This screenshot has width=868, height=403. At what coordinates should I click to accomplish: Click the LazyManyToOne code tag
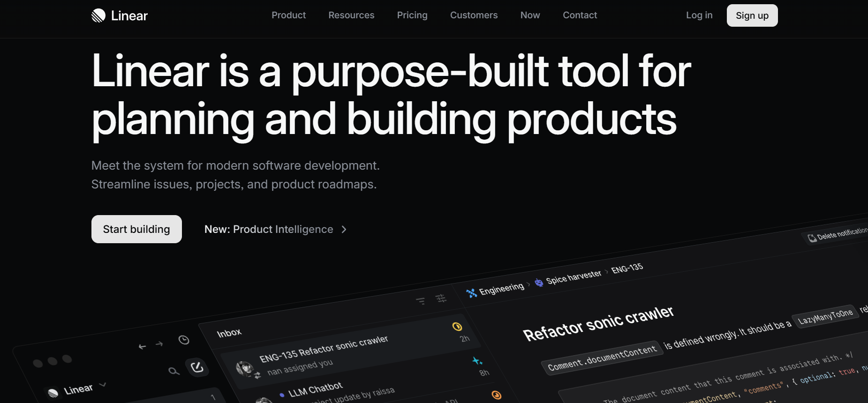click(x=825, y=317)
